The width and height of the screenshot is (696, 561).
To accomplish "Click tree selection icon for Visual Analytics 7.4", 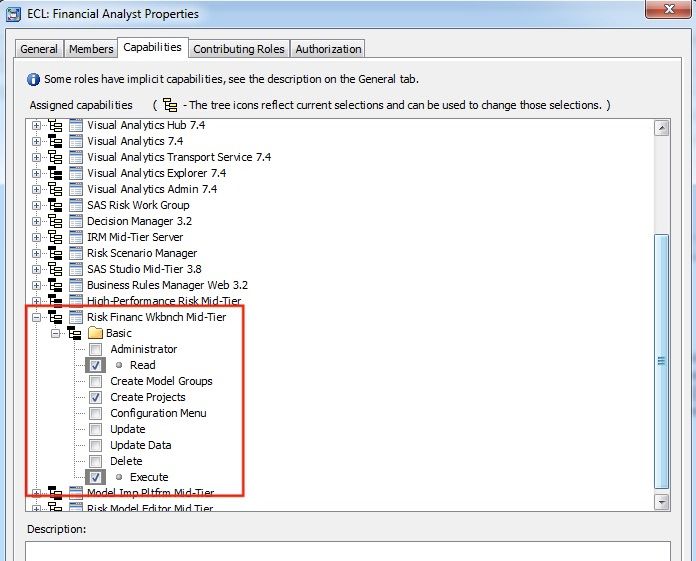I will [x=55, y=142].
